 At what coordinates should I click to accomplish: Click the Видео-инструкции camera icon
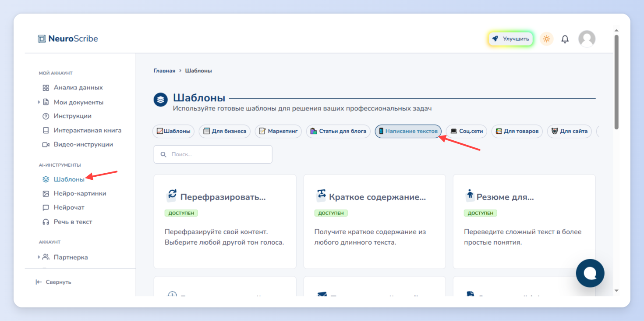click(46, 144)
